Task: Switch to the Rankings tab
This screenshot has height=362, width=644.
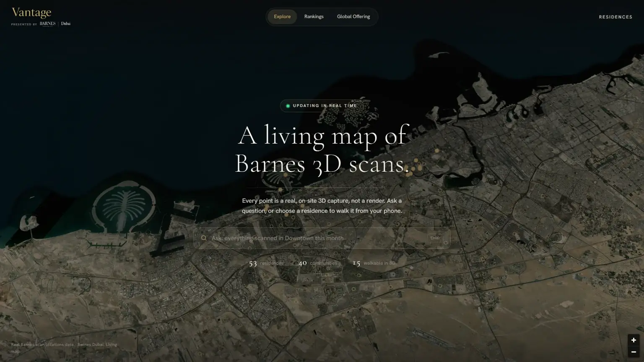Action: tap(314, 17)
